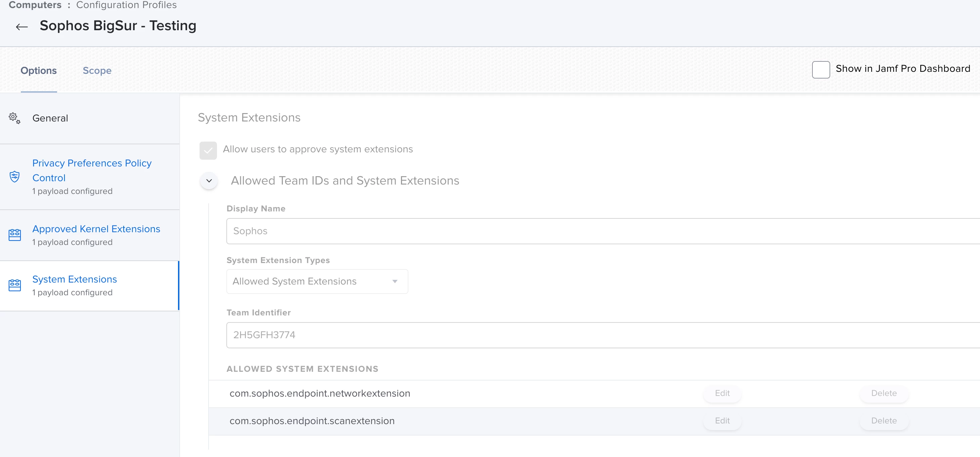Switch to the Scope tab
Viewport: 980px width, 457px height.
click(97, 71)
